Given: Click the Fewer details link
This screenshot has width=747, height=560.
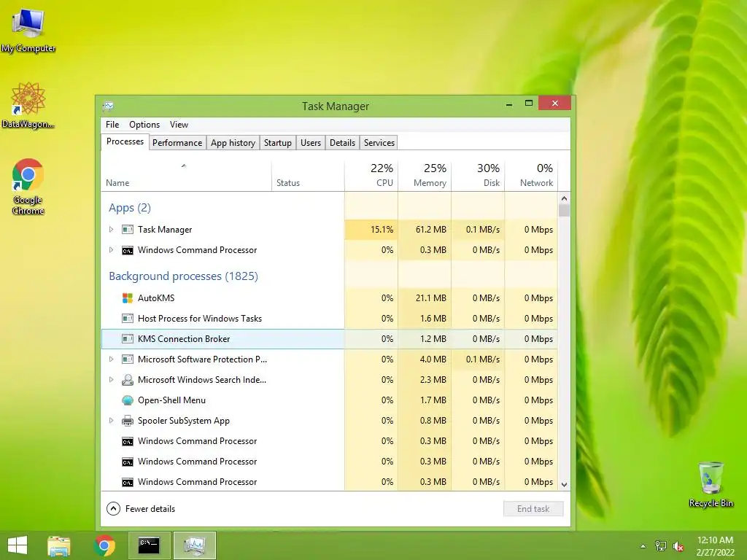Looking at the screenshot, I should 150,508.
